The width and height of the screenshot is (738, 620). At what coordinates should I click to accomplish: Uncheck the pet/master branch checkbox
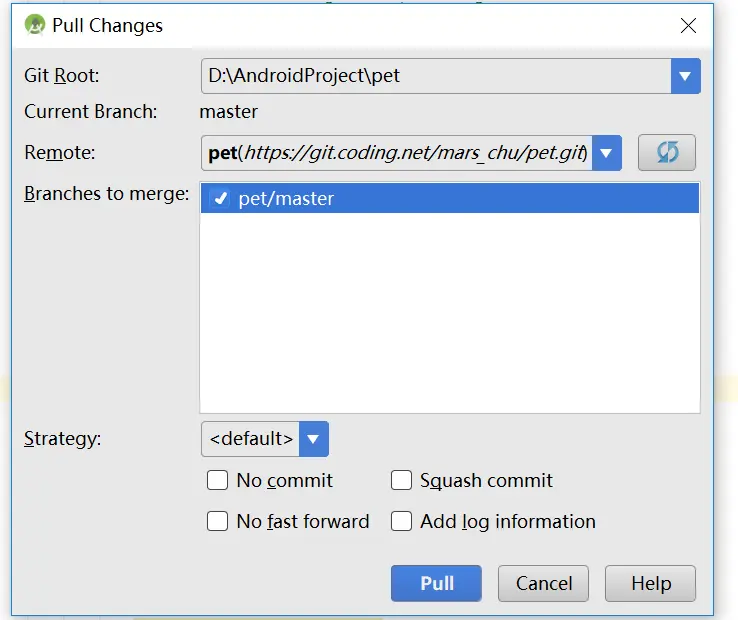pos(221,199)
